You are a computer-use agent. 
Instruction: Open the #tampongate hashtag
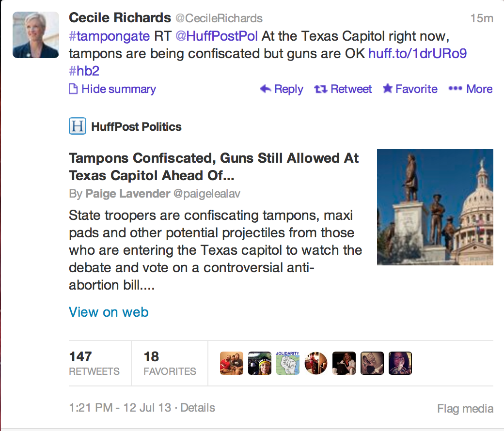(x=110, y=35)
